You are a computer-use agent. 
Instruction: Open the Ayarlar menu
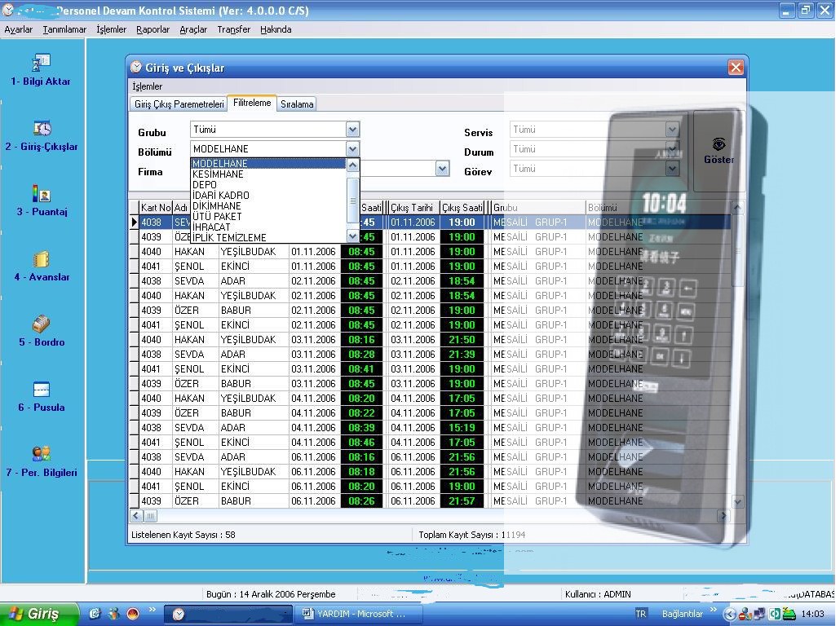pyautogui.click(x=19, y=29)
